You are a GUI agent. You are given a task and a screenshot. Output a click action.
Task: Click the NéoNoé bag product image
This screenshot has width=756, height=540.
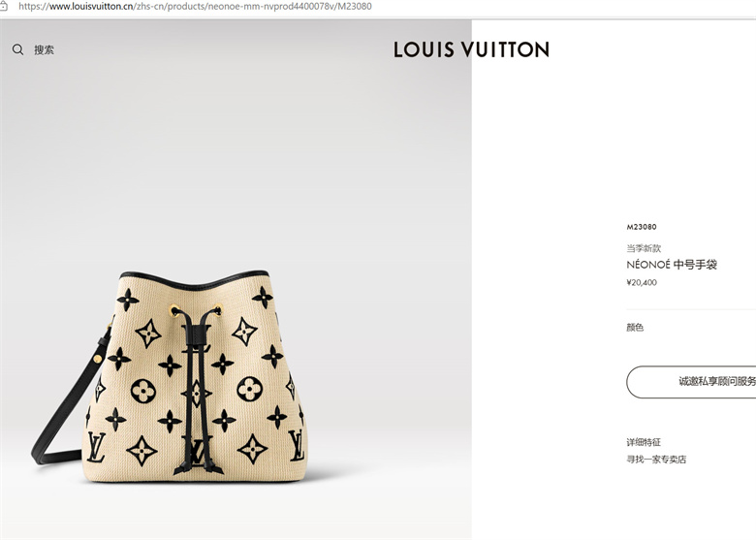click(170, 376)
